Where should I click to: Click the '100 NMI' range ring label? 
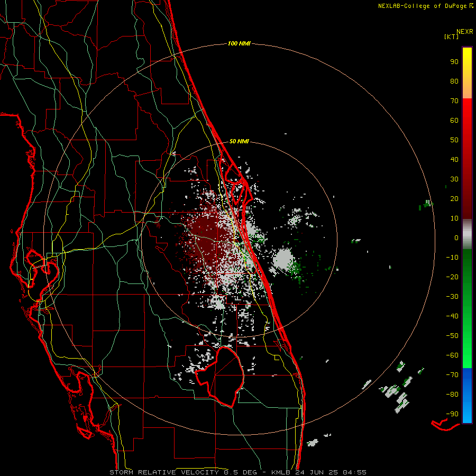[239, 44]
